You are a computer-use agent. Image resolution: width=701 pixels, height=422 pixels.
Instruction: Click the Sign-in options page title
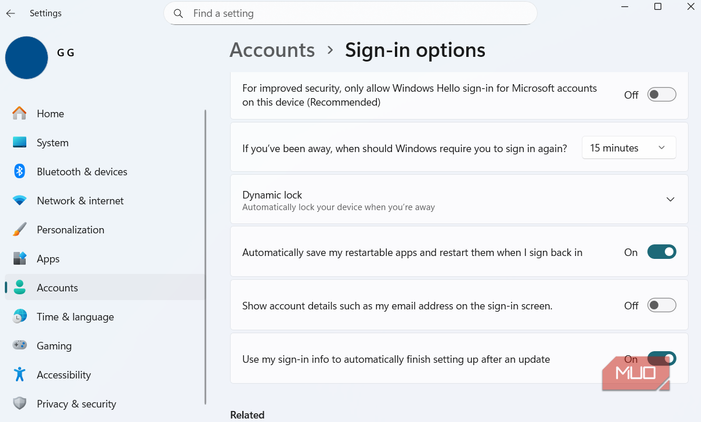coord(415,50)
